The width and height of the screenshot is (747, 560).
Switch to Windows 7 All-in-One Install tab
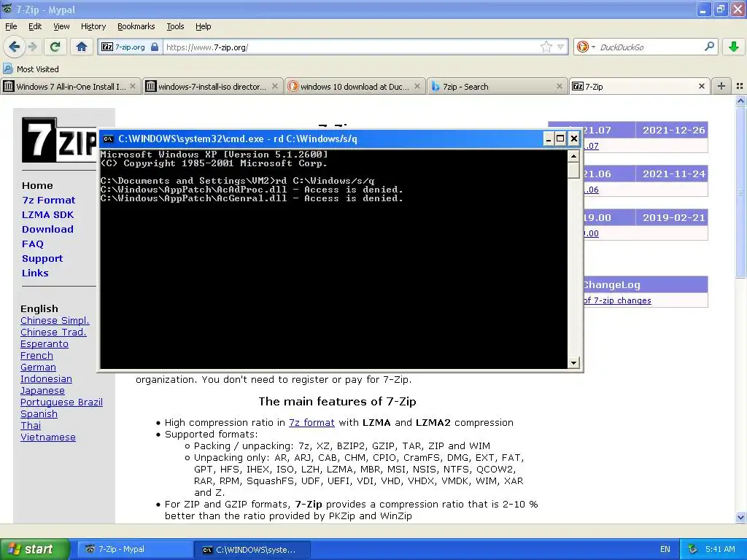point(71,86)
